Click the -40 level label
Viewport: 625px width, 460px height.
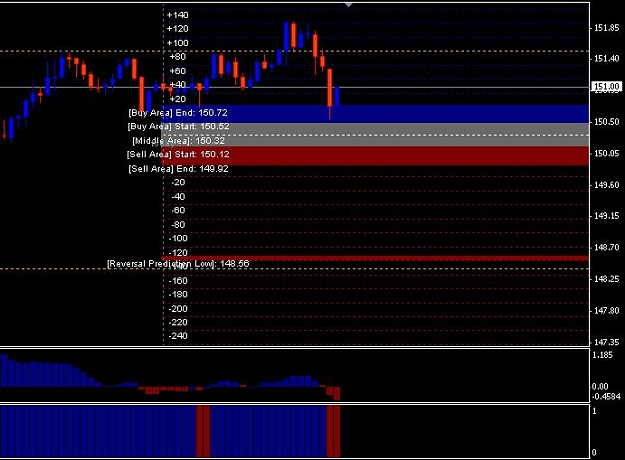pyautogui.click(x=178, y=197)
